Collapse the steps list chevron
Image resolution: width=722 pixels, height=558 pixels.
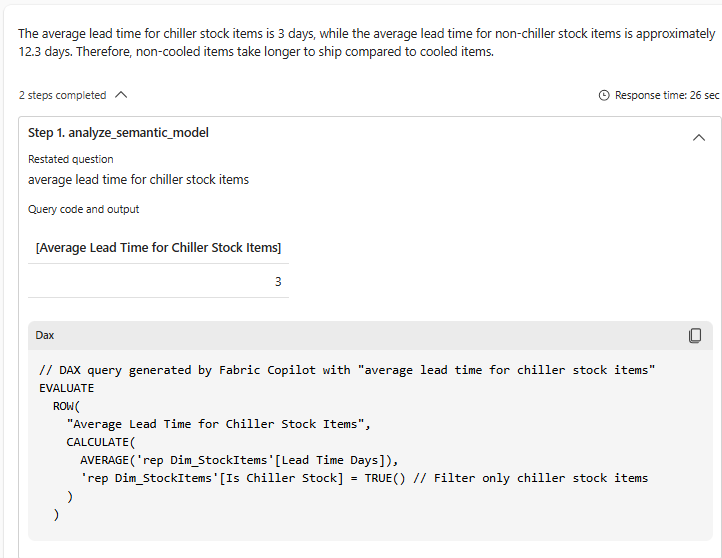coord(121,95)
